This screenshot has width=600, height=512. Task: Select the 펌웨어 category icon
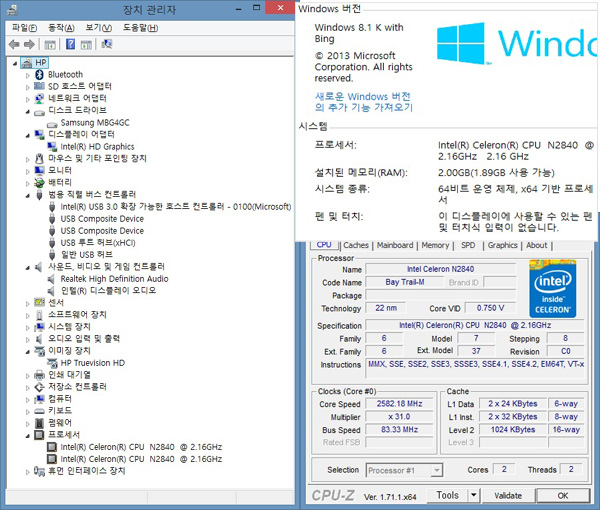point(39,423)
